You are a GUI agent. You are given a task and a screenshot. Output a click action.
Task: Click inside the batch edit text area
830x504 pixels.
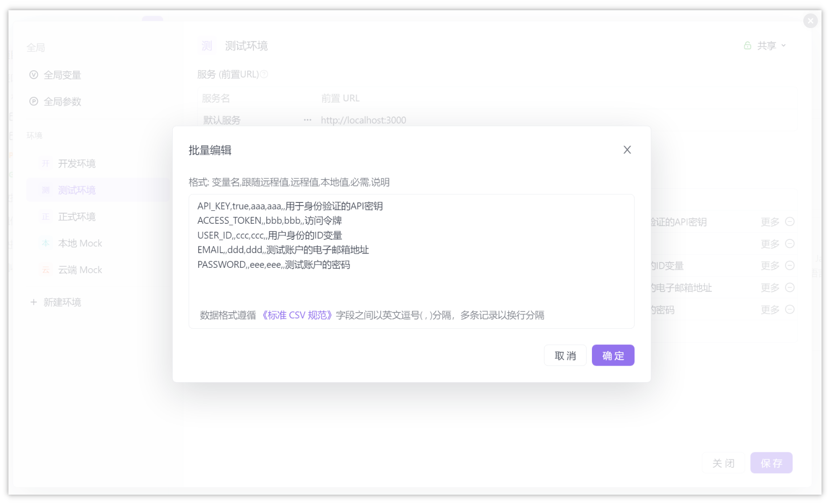pos(411,261)
